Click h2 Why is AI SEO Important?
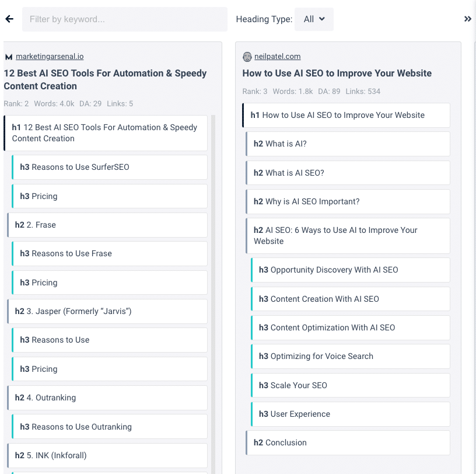The image size is (476, 474). (x=348, y=201)
